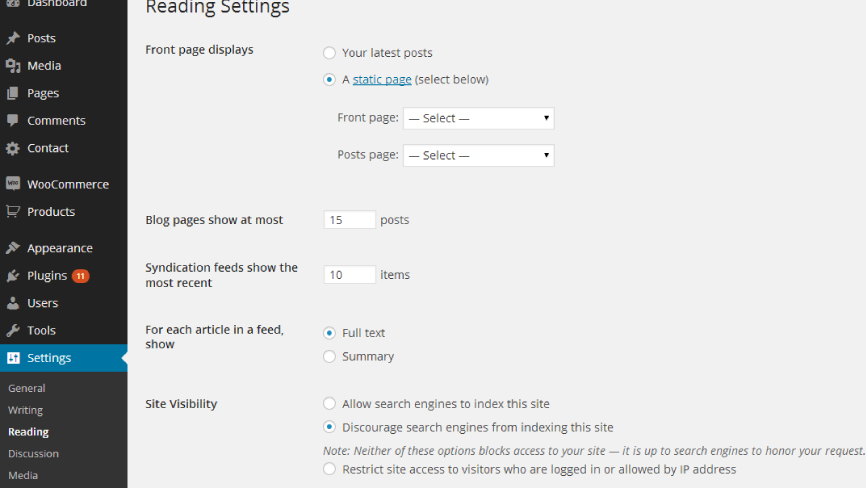Open the Posts page select dropdown
The height and width of the screenshot is (488, 866).
click(x=479, y=155)
